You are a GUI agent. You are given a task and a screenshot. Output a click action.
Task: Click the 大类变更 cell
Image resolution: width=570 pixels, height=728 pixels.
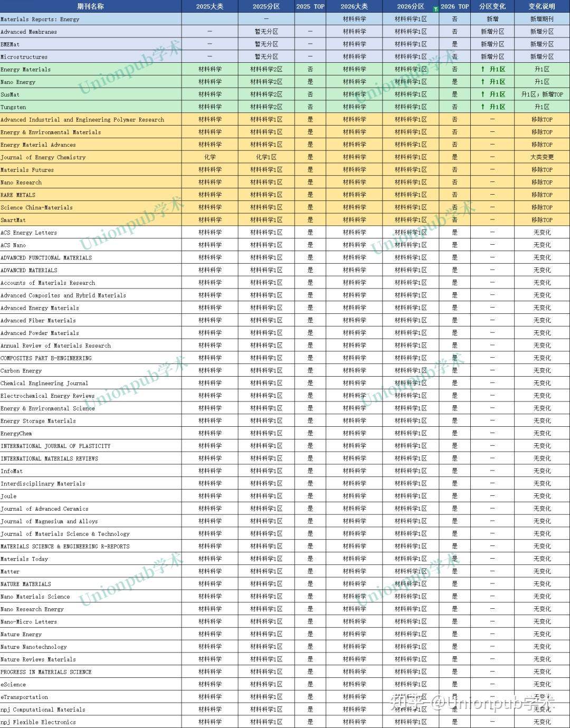(x=542, y=157)
